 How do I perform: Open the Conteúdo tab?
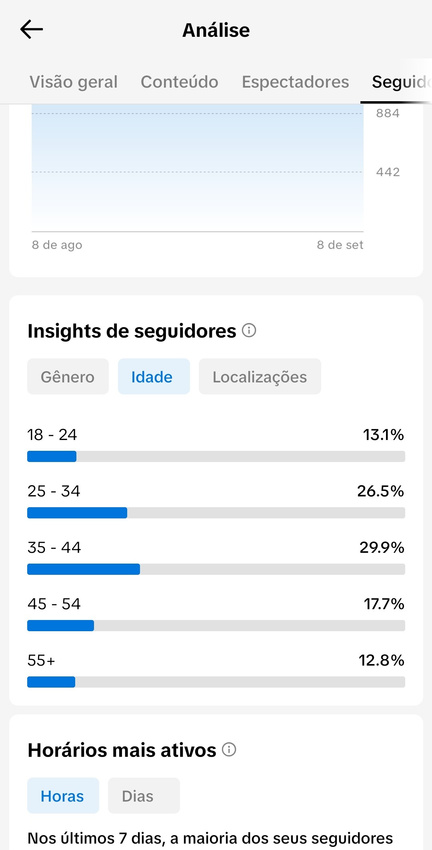(x=179, y=82)
